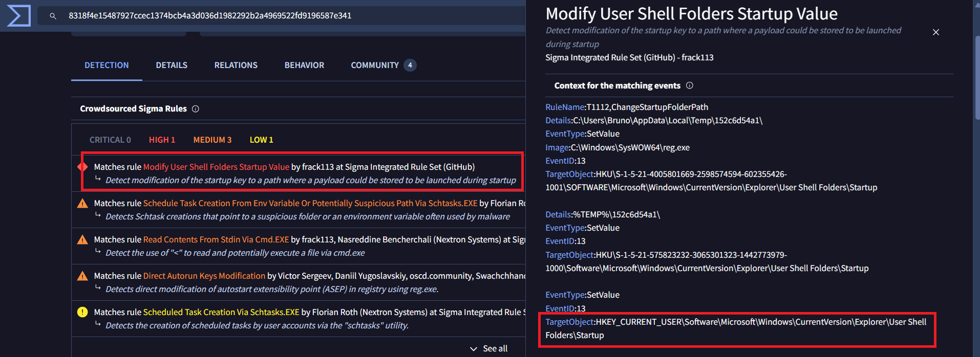Open the Direct Autorun Keys Modification link

pos(204,276)
